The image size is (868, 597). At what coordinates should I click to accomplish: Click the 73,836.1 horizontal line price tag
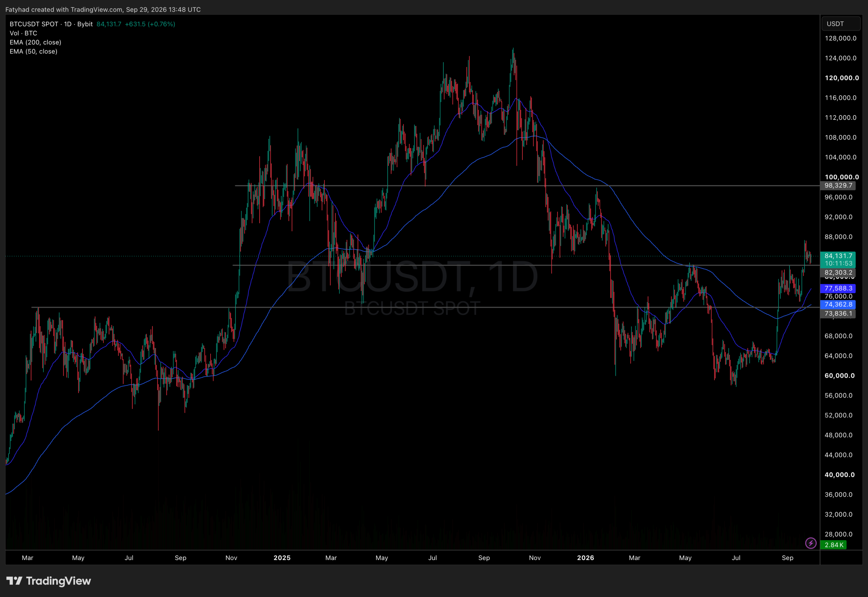tap(838, 313)
